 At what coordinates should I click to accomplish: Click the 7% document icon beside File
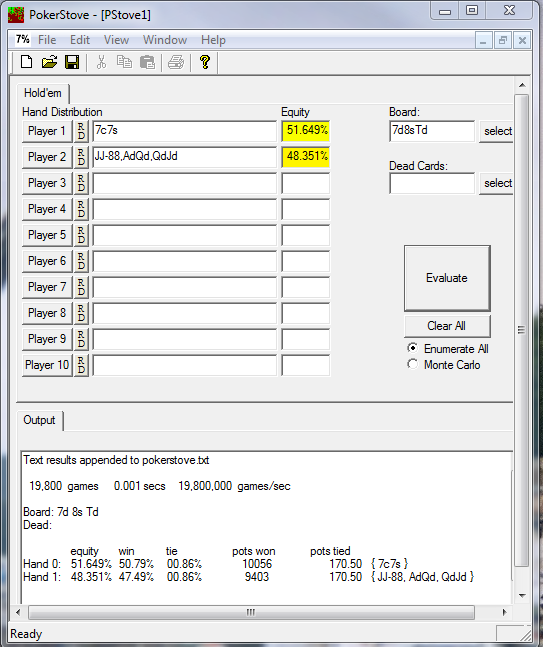[23, 40]
